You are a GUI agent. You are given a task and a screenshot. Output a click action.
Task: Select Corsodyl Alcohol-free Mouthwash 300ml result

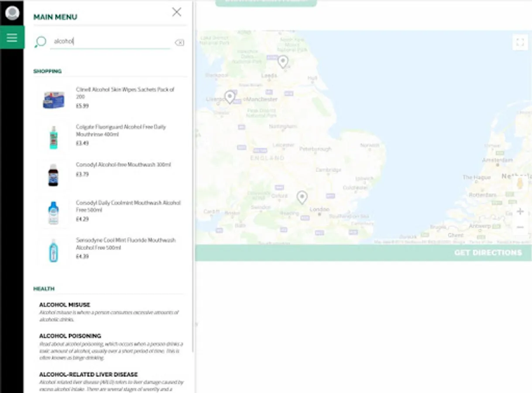pos(123,165)
